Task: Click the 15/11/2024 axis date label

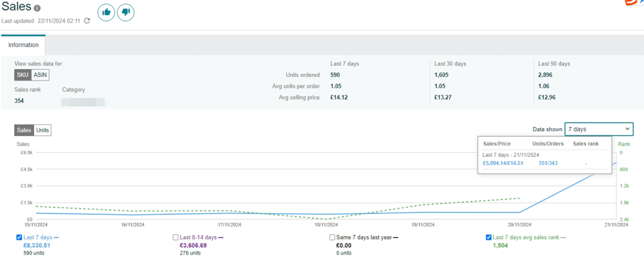Action: [36, 225]
